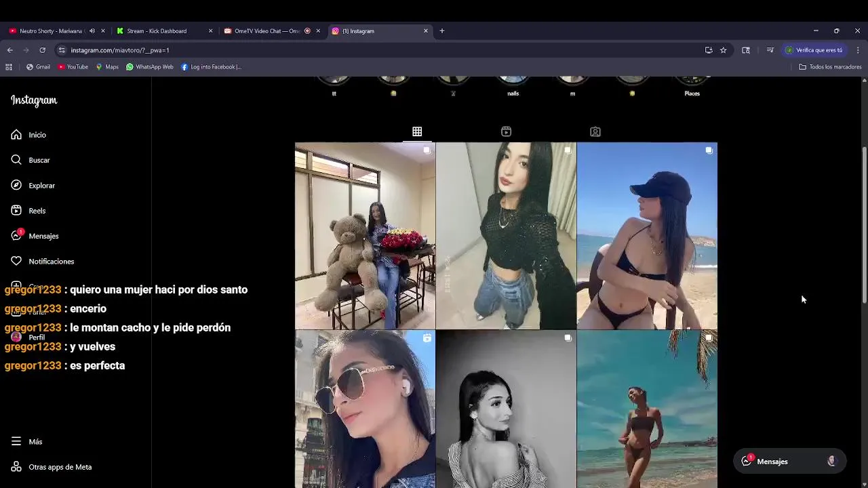Open teddy bear and roses post
This screenshot has width=868, height=488.
[365, 236]
